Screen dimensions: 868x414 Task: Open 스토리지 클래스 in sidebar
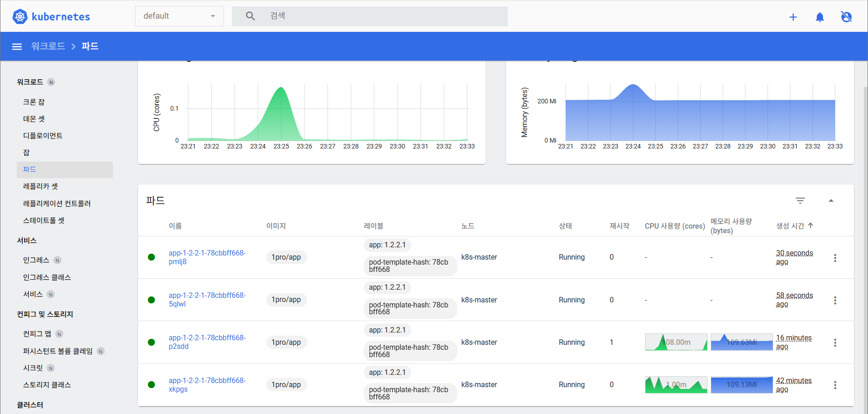pyautogui.click(x=47, y=385)
